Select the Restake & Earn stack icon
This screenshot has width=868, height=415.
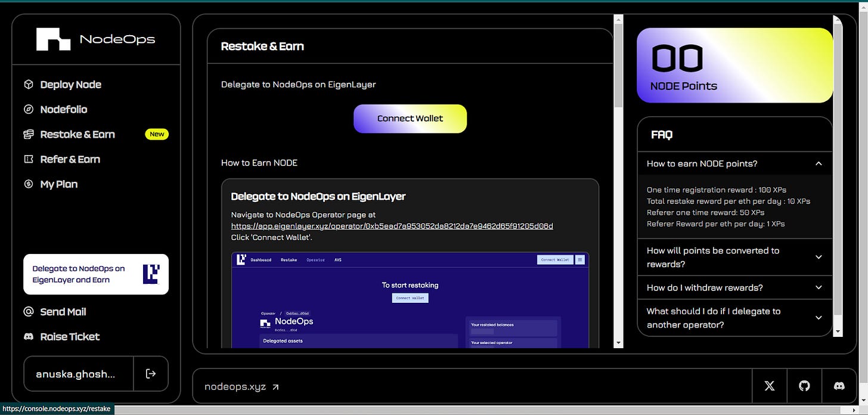(29, 134)
